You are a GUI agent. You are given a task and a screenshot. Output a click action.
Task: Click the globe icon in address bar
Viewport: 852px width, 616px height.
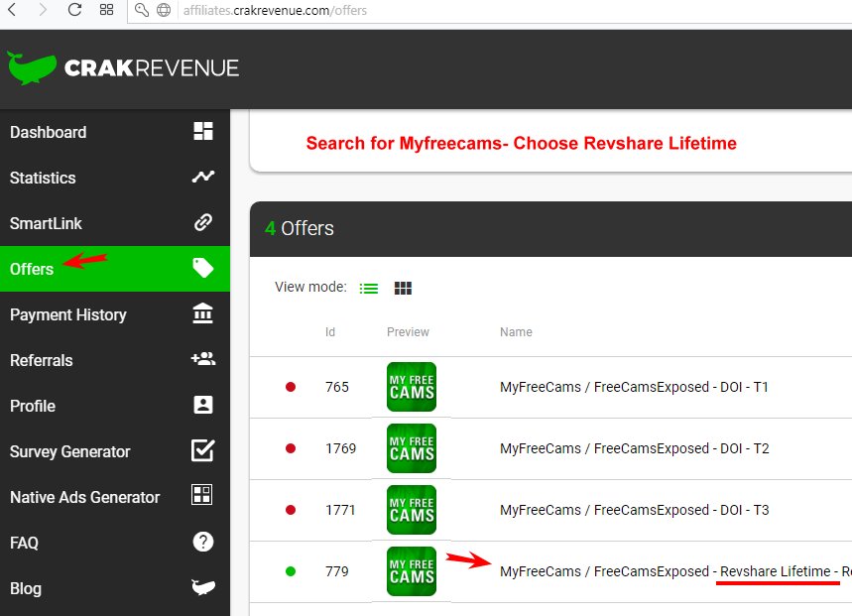click(164, 10)
